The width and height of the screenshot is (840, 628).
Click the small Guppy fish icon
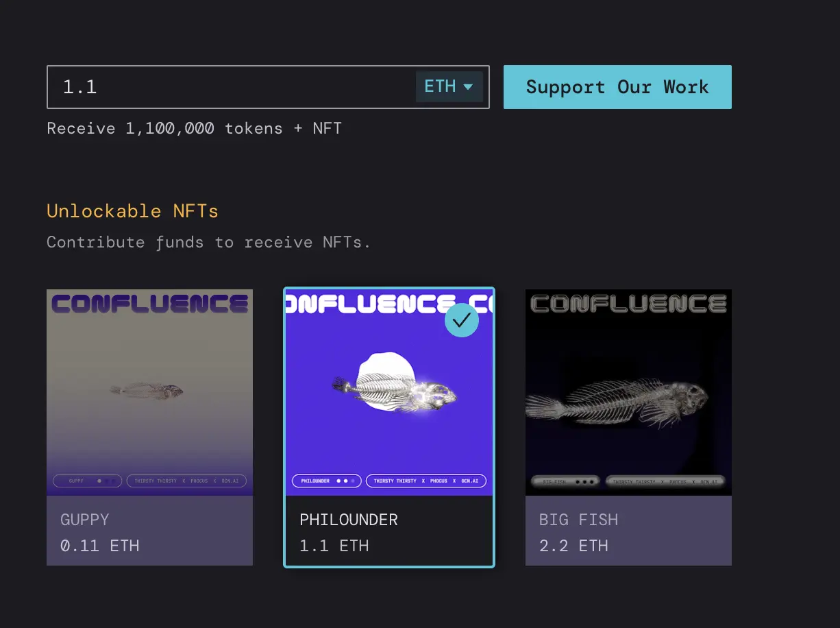point(147,391)
